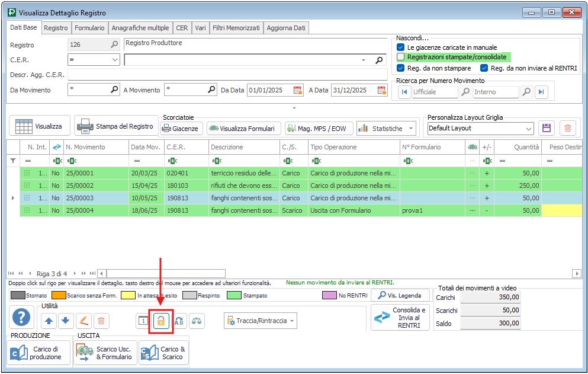Click the magnifier next to Registro 126
This screenshot has height=374, width=588.
(x=114, y=44)
